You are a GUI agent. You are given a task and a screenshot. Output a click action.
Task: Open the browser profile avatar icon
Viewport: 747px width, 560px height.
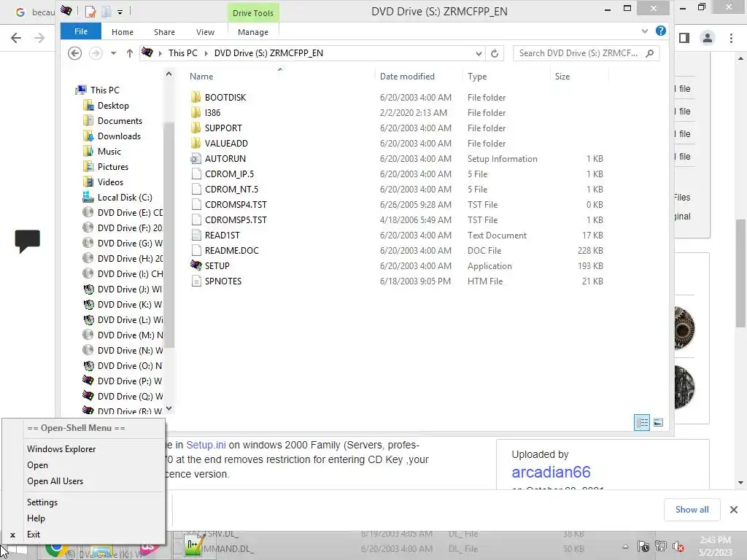(708, 38)
